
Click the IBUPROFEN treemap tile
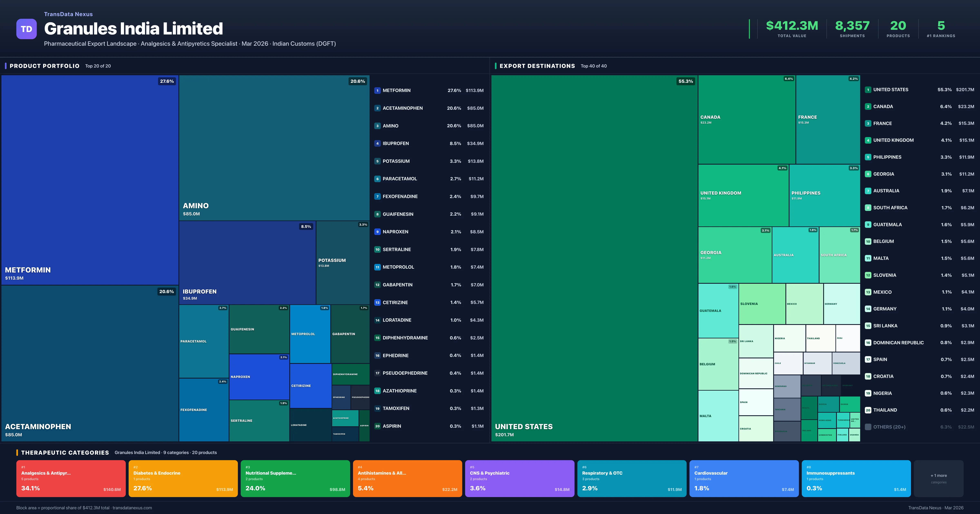tap(247, 262)
